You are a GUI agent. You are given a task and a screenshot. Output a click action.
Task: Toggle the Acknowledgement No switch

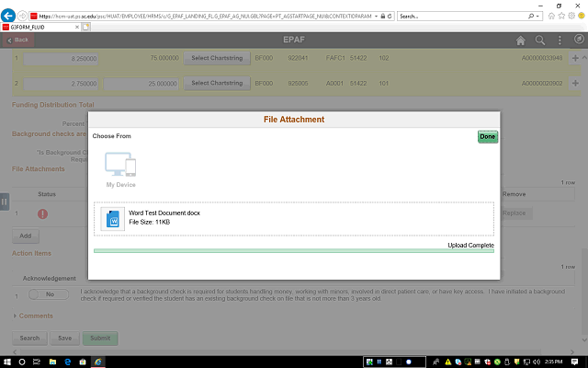click(x=49, y=294)
